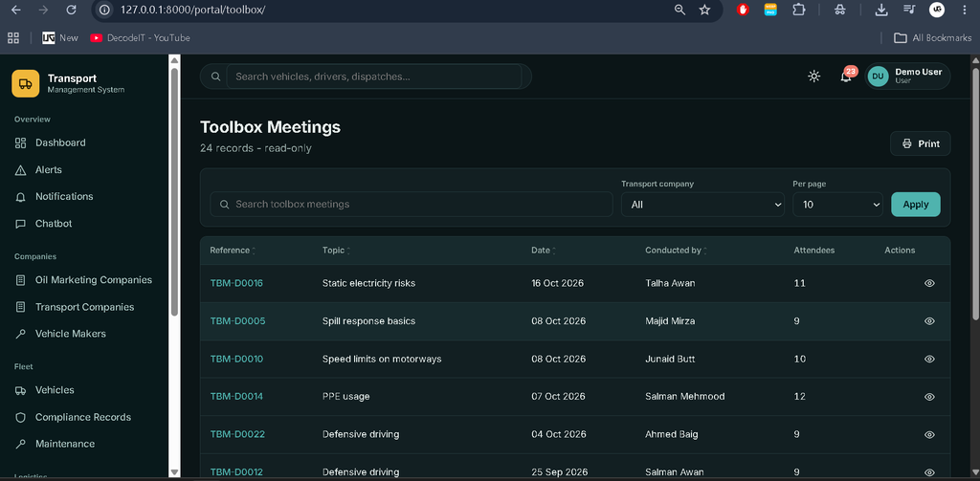Open the browser zoom magnifier icon
This screenshot has height=481, width=980.
680,10
